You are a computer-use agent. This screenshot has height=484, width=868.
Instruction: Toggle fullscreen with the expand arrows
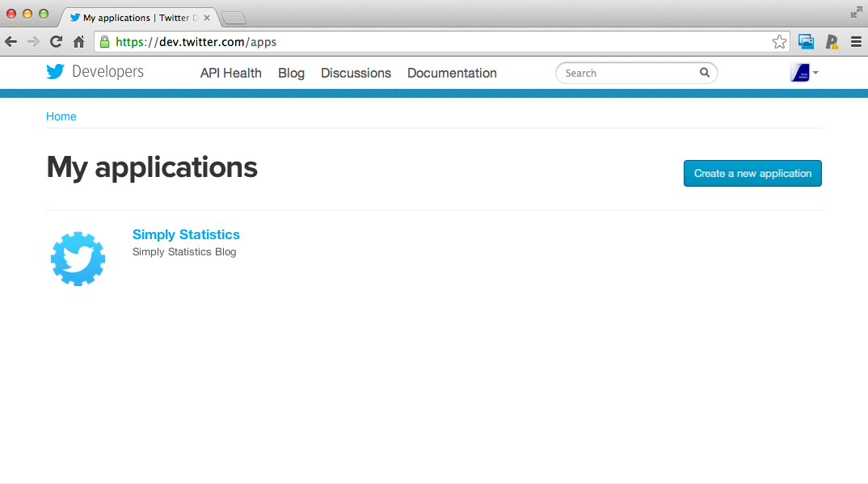click(x=856, y=12)
